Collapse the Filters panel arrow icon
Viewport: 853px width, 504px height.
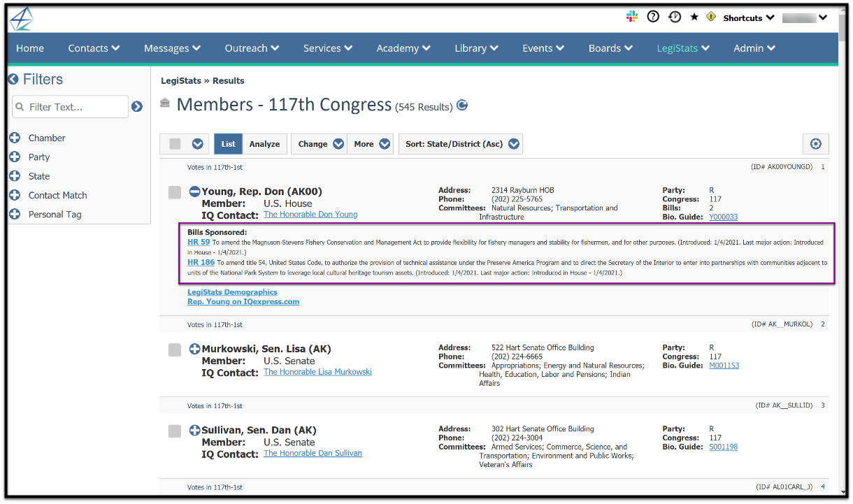pyautogui.click(x=13, y=80)
